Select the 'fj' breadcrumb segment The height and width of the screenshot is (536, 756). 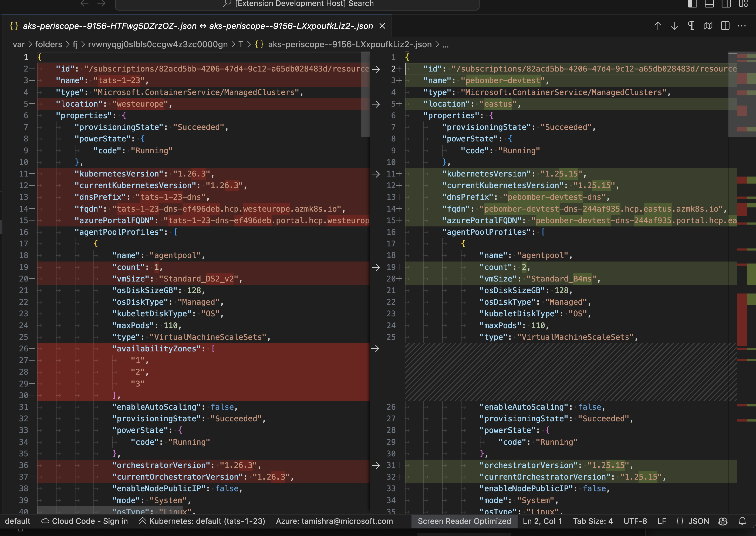pos(75,44)
